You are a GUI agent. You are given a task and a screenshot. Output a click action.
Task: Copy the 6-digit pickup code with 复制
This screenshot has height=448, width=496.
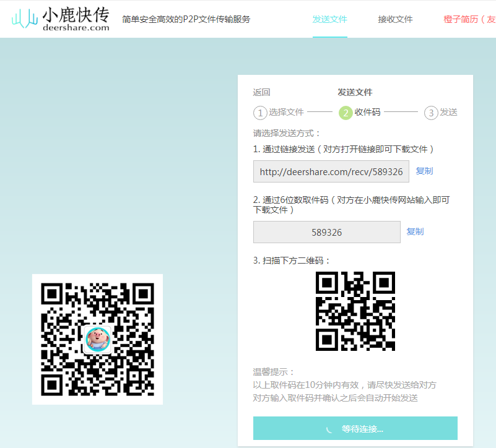point(415,232)
